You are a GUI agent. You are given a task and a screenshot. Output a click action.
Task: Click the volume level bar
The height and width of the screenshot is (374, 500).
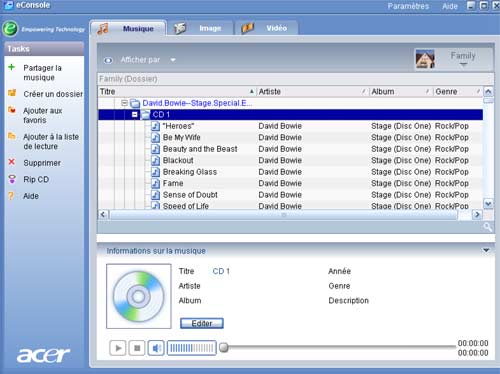192,348
